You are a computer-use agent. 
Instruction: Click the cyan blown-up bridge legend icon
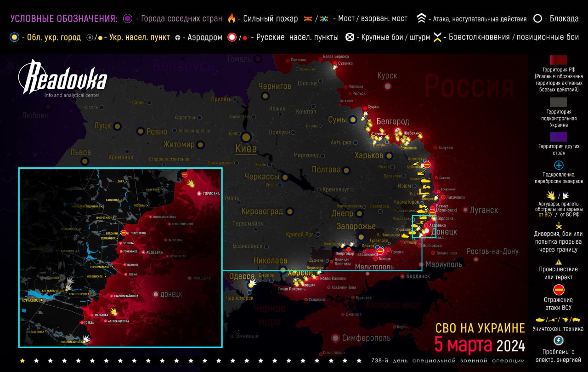(325, 19)
